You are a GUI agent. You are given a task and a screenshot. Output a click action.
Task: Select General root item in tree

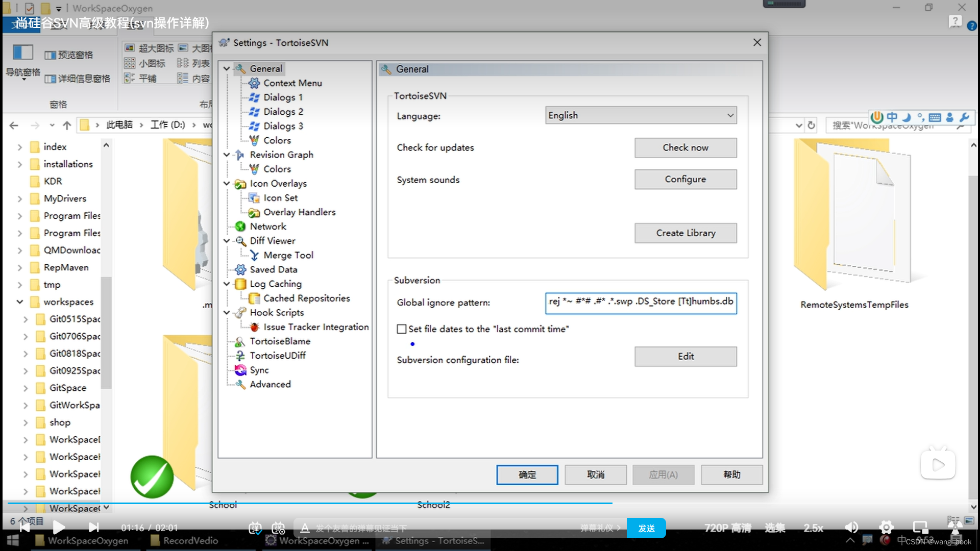(x=265, y=68)
